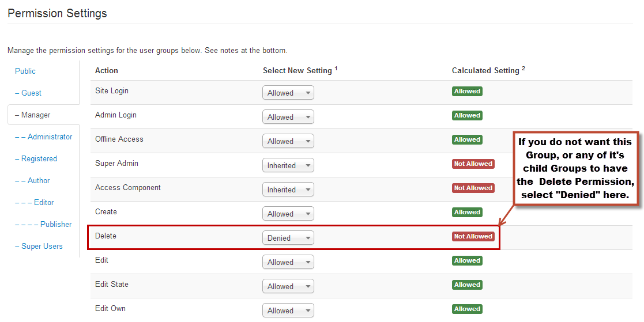Open the Edit permission dropdown
The width and height of the screenshot is (644, 322).
pos(288,262)
